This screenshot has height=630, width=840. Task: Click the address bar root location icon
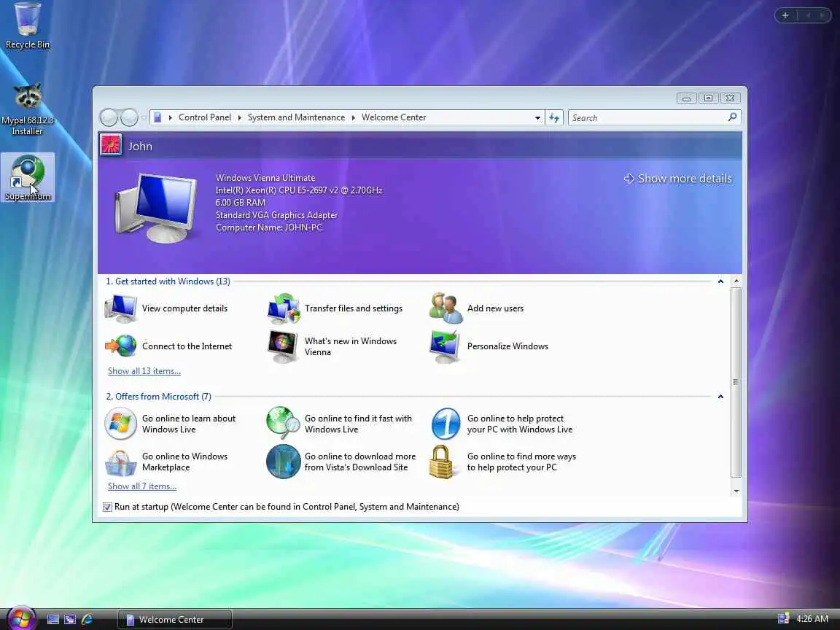click(x=157, y=117)
